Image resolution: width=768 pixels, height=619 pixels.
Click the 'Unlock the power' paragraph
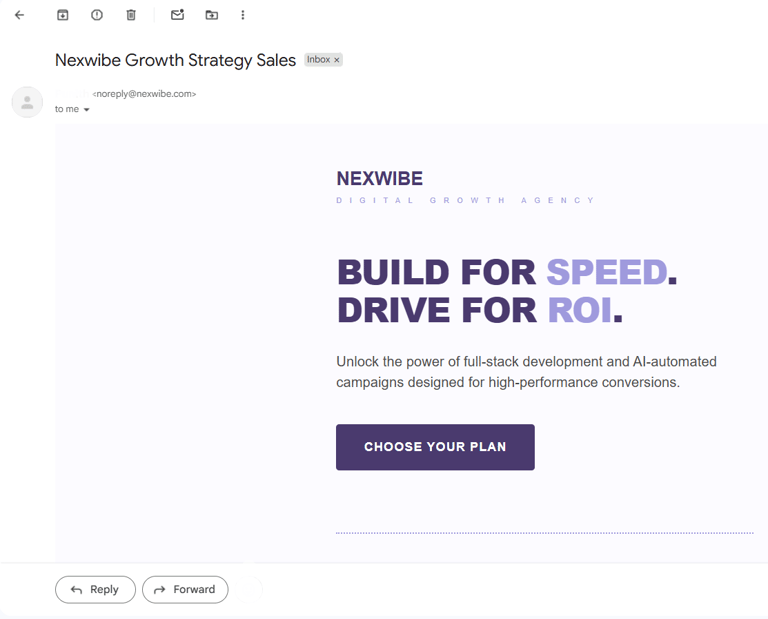[527, 372]
